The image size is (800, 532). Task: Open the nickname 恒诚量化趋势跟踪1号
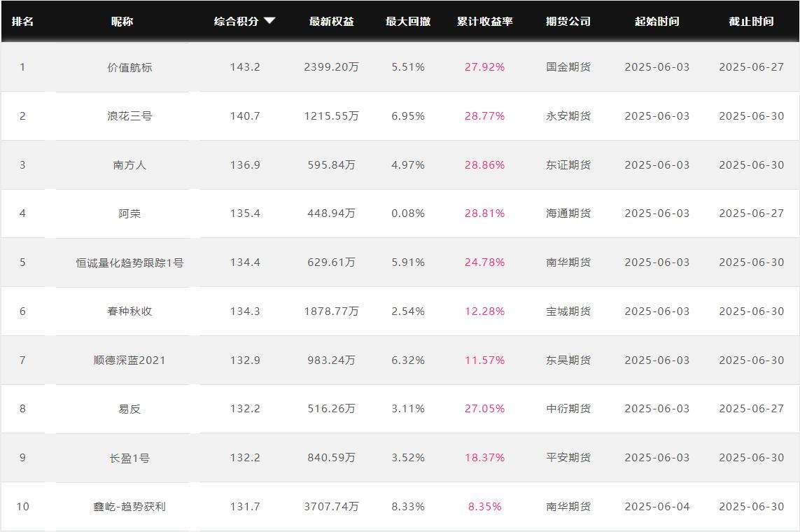129,262
